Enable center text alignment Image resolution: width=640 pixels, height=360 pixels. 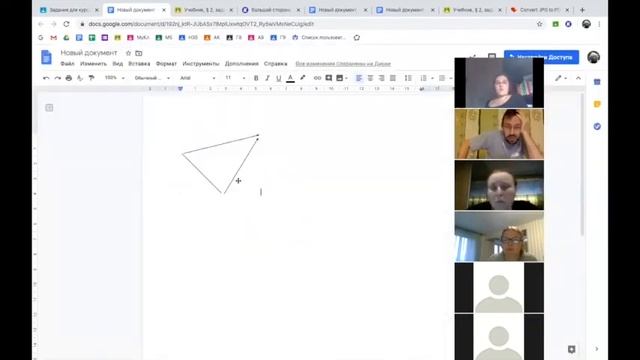point(370,78)
